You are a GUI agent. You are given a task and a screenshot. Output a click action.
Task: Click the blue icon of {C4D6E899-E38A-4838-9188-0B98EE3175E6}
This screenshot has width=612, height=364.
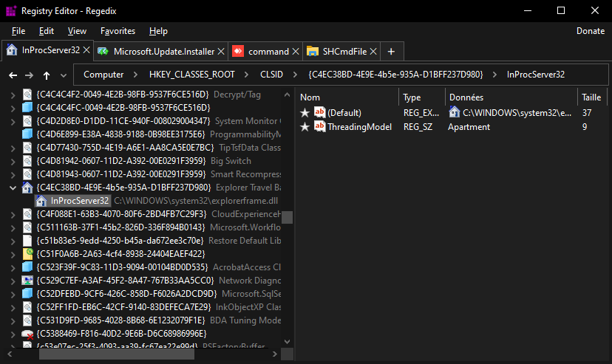[x=27, y=134]
